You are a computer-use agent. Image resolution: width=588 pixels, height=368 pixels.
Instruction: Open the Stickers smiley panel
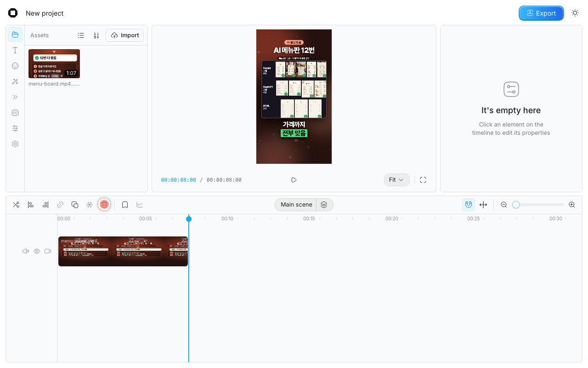[15, 66]
